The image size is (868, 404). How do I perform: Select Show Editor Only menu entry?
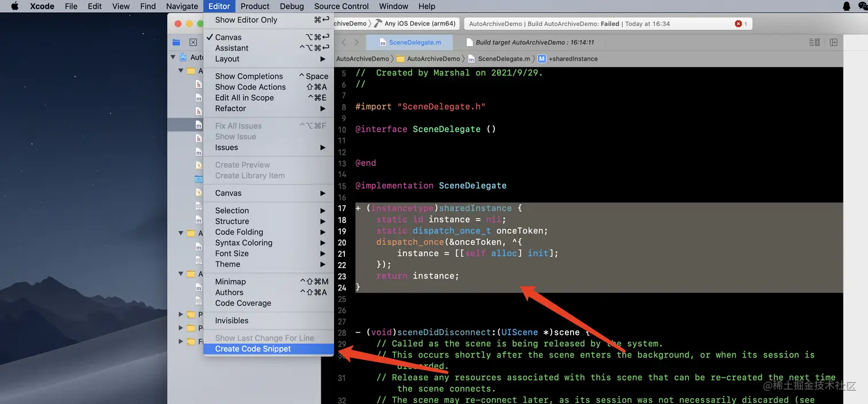pos(269,20)
